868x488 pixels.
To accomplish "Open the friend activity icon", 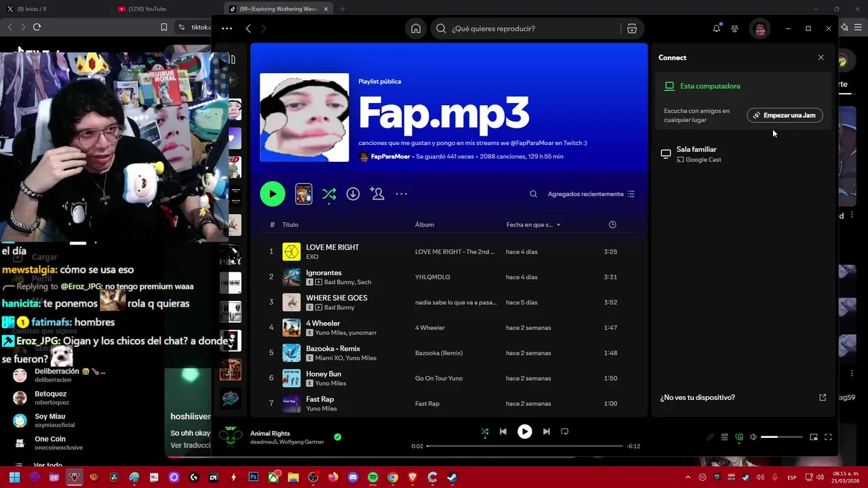I will (734, 28).
